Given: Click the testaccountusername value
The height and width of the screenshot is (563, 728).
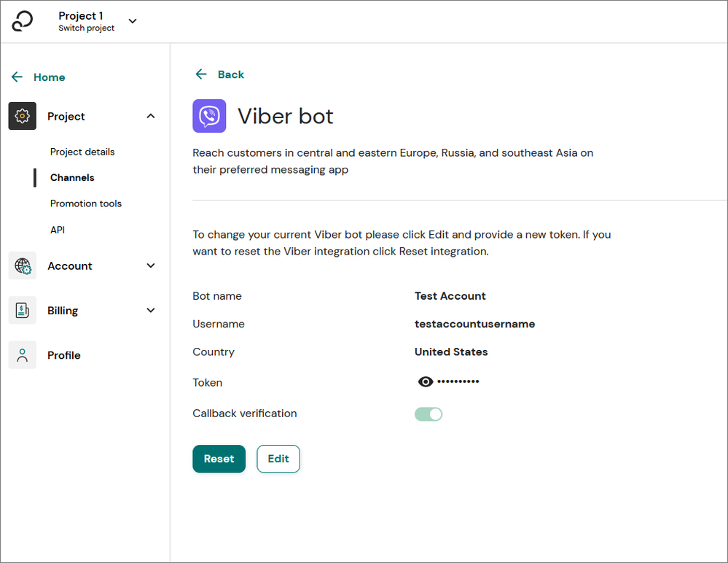Looking at the screenshot, I should click(x=475, y=324).
